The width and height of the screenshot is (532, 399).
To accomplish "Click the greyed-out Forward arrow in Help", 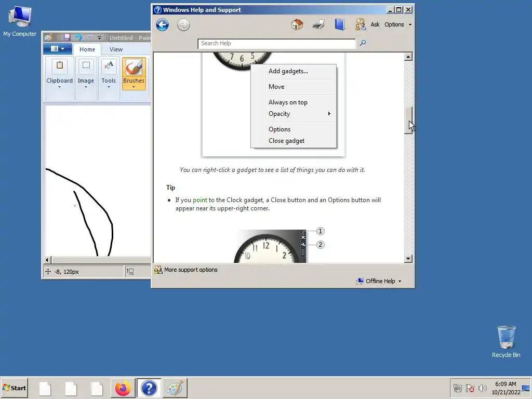I will 183,25.
